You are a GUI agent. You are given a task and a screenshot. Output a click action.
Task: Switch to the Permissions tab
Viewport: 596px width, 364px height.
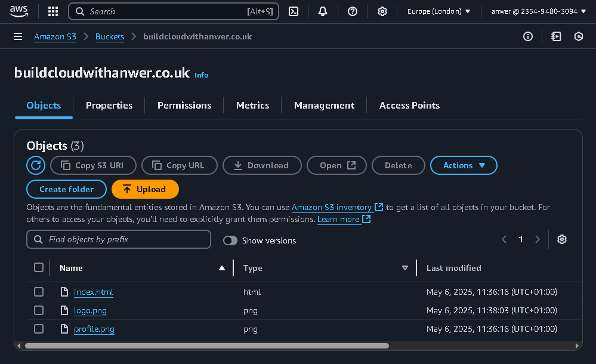[184, 106]
